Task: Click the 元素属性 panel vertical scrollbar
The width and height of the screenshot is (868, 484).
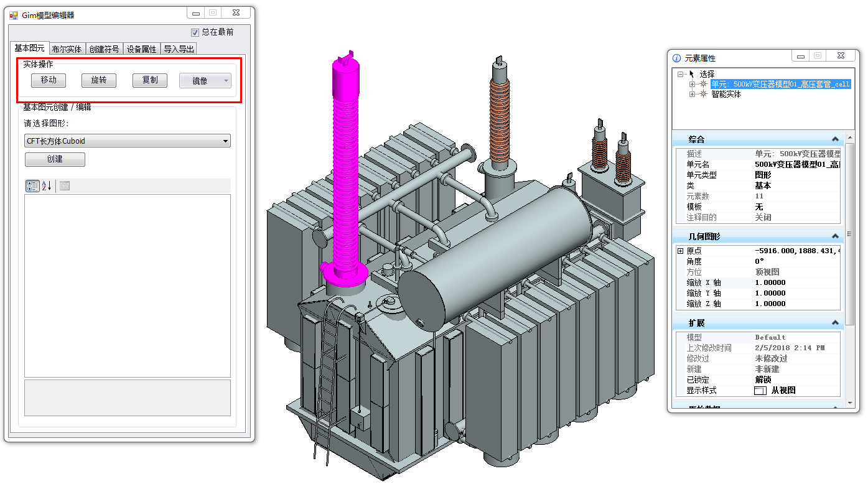Action: (850, 234)
